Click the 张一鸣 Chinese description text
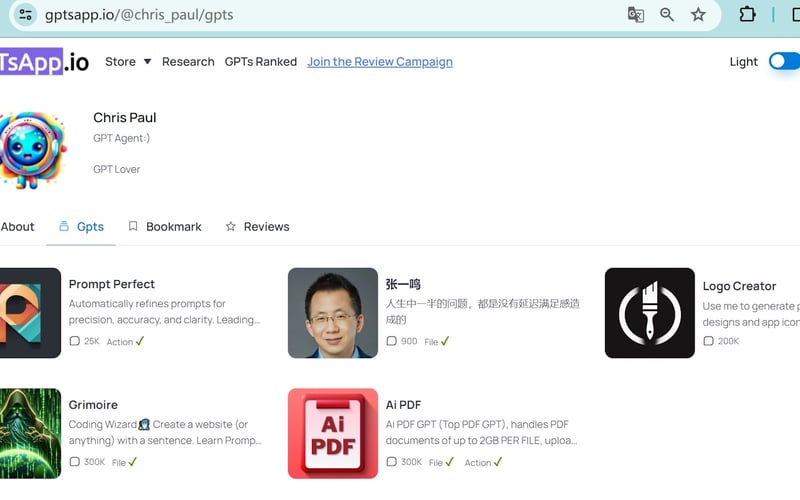The width and height of the screenshot is (800, 500). tap(483, 312)
